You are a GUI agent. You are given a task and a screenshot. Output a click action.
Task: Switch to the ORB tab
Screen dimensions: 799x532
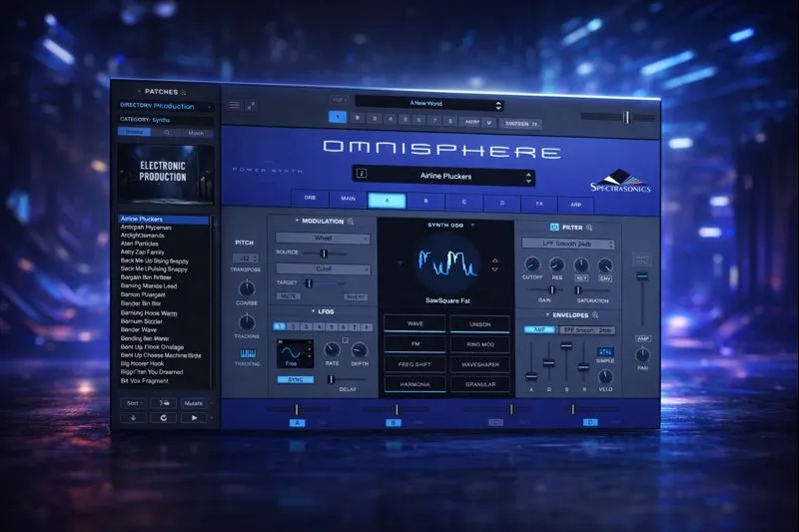[310, 198]
